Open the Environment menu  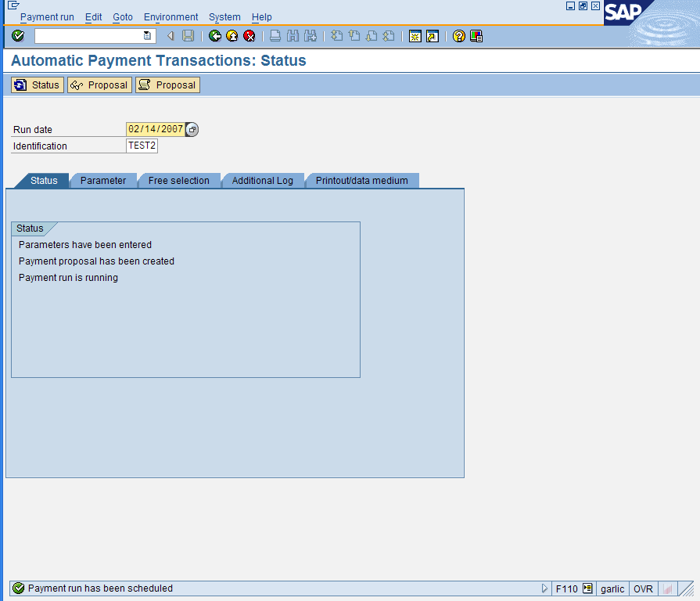pos(171,16)
